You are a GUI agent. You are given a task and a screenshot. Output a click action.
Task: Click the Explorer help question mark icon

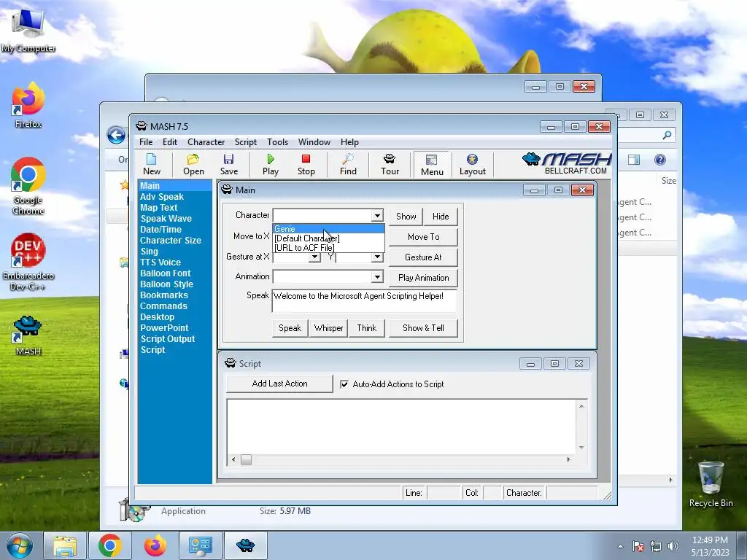tap(659, 160)
